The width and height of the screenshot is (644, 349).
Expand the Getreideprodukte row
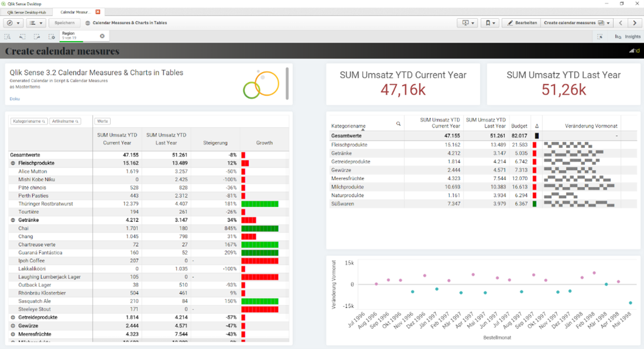coord(13,317)
